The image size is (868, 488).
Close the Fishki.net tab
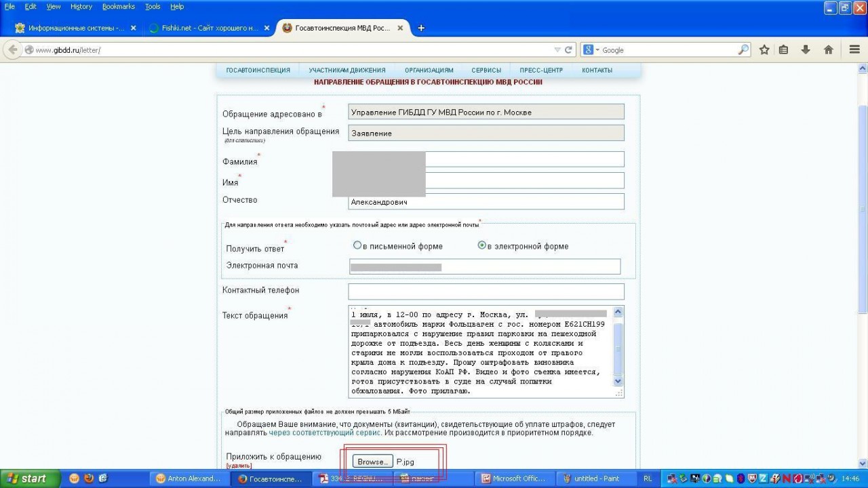point(267,28)
